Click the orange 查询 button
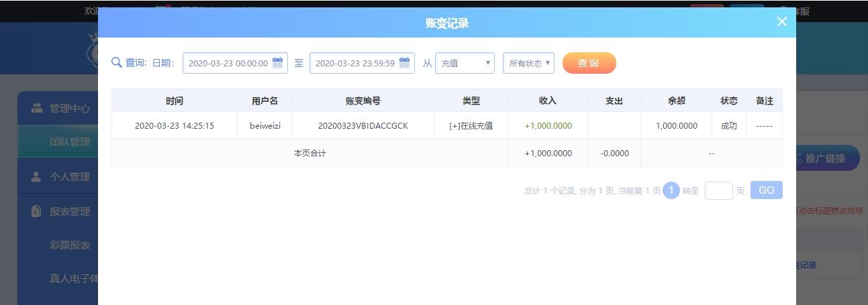 pyautogui.click(x=589, y=63)
